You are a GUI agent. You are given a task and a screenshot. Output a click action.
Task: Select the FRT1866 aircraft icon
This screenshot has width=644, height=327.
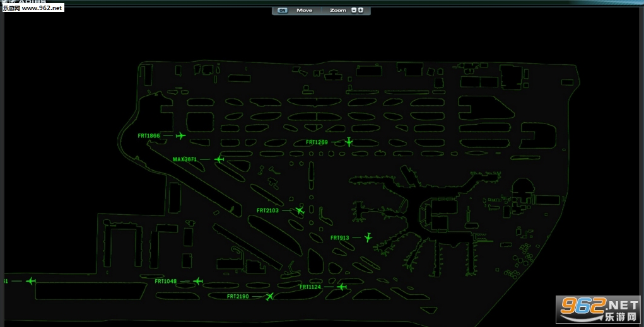click(181, 135)
